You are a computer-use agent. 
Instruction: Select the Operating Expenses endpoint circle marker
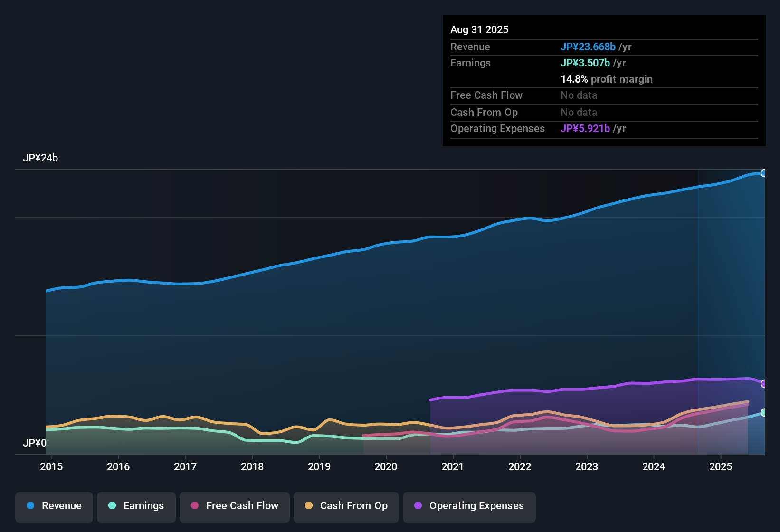coord(764,384)
